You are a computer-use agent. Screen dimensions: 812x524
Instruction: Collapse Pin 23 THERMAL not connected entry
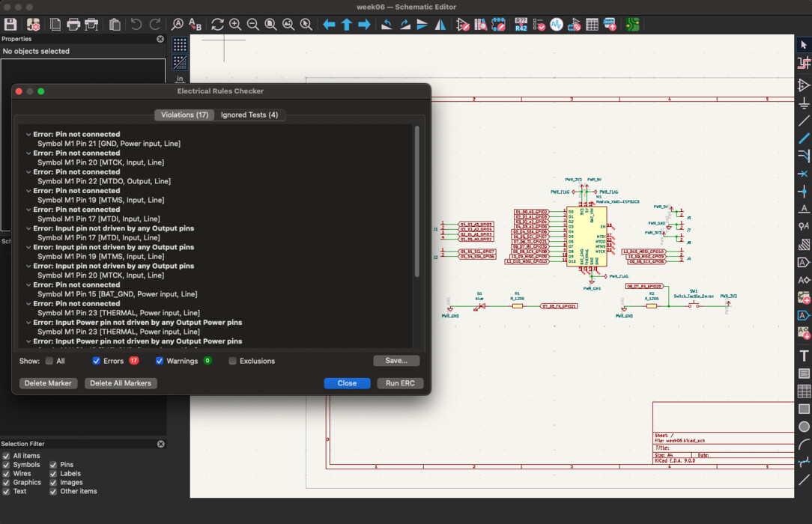click(x=28, y=304)
